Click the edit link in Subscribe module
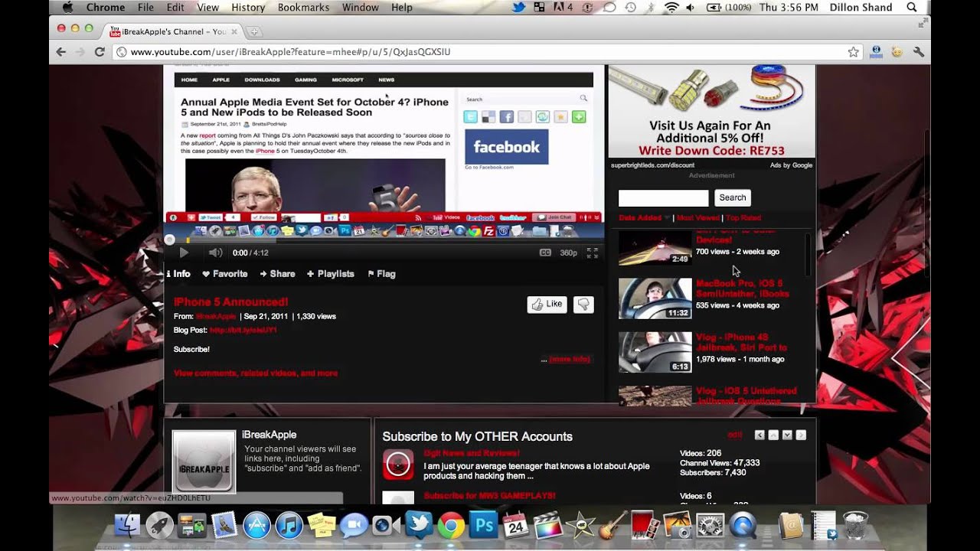 point(735,435)
